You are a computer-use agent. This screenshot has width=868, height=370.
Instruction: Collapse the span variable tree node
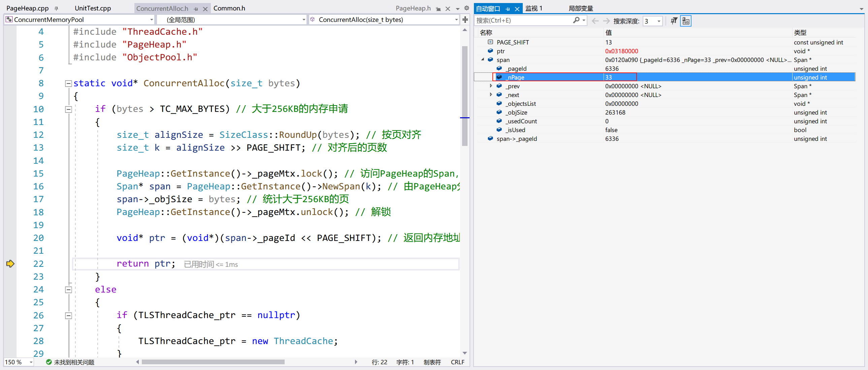click(x=483, y=60)
